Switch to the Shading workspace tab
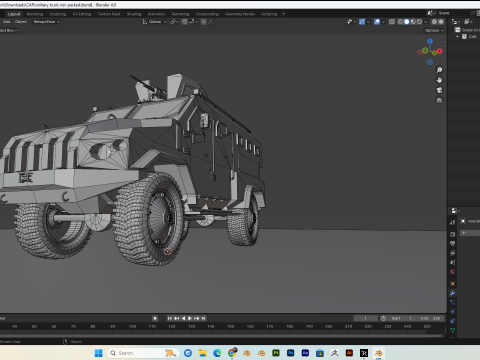 (x=134, y=14)
